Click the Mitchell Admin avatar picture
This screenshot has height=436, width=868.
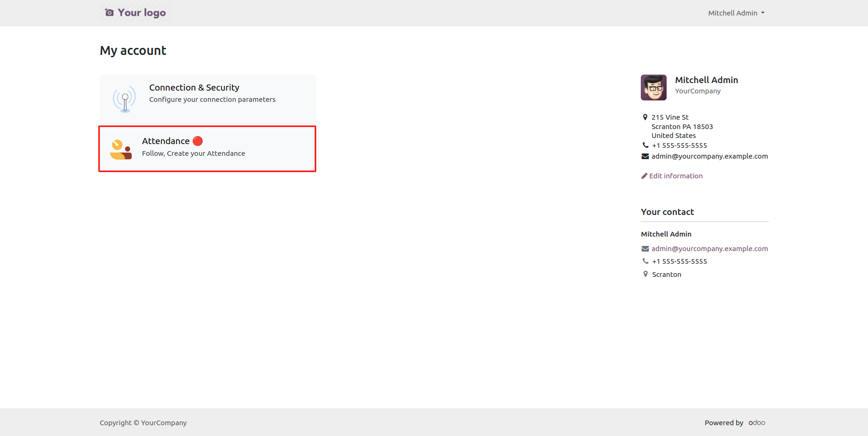(x=653, y=87)
